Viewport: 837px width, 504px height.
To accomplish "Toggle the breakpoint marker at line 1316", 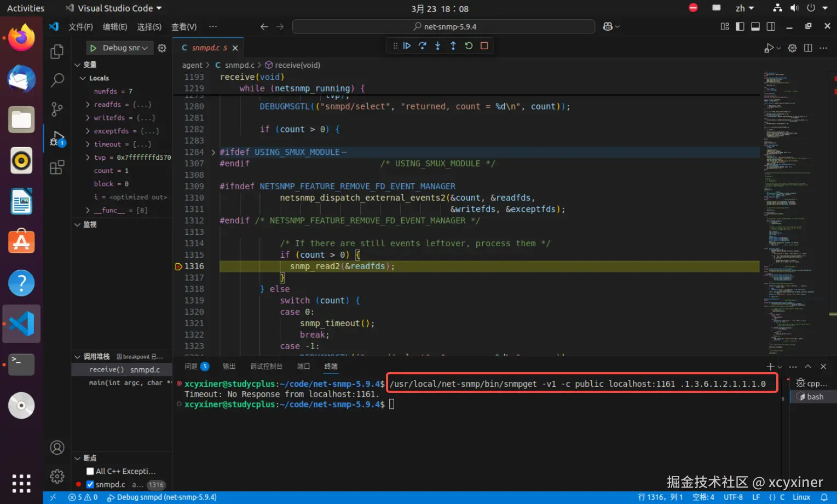I will pyautogui.click(x=178, y=267).
